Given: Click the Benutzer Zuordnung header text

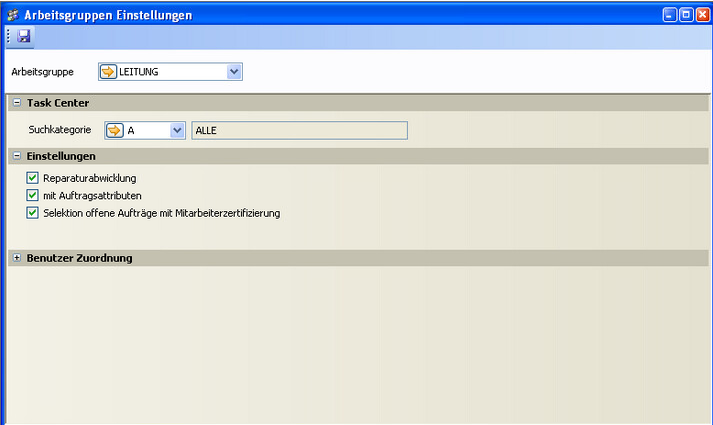Looking at the screenshot, I should tap(79, 258).
